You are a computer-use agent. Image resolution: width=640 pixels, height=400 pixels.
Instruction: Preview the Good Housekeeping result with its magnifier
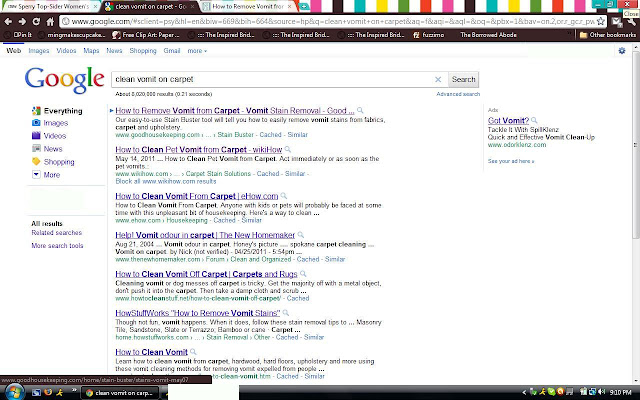[360, 110]
